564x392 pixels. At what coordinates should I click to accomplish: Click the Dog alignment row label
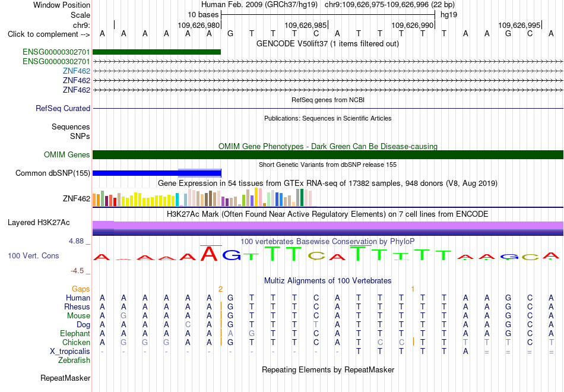(83, 325)
